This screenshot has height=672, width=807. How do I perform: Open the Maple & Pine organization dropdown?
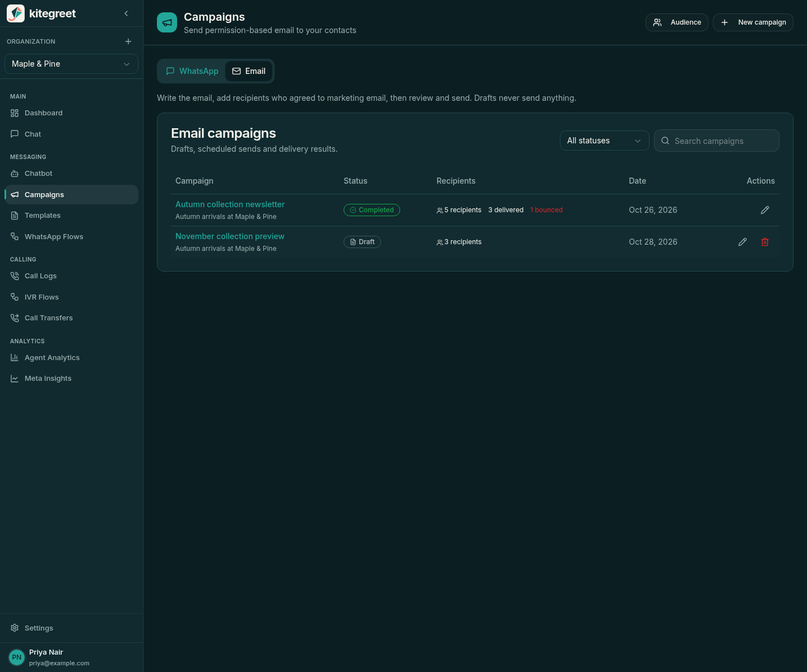[x=71, y=64]
